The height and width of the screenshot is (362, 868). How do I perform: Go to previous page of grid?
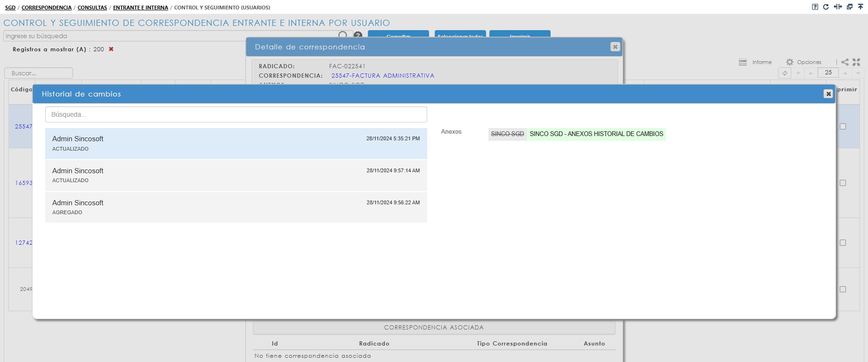[811, 73]
